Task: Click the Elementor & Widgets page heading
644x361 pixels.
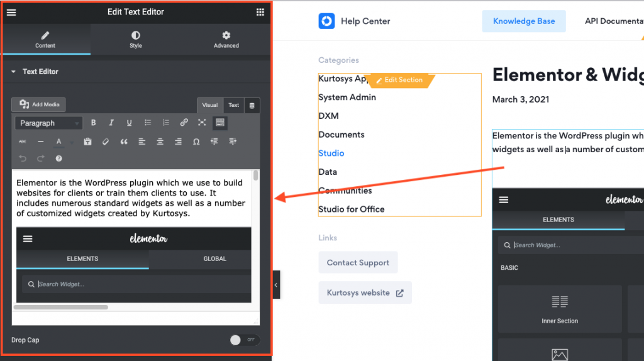Action: [x=568, y=75]
